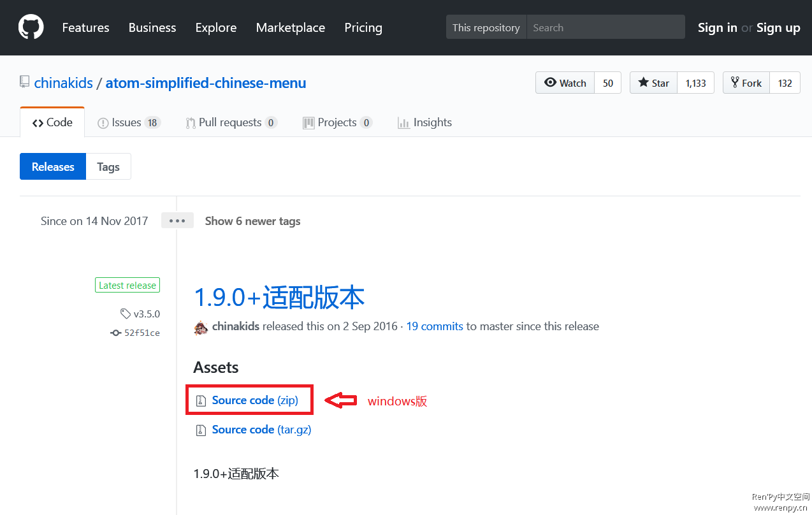The height and width of the screenshot is (515, 812).
Task: Go to the Marketplace page
Action: coord(291,27)
